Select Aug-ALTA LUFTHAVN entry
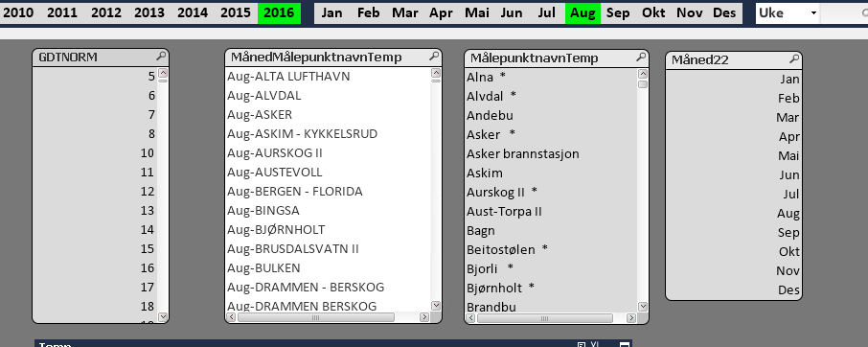 [329, 77]
